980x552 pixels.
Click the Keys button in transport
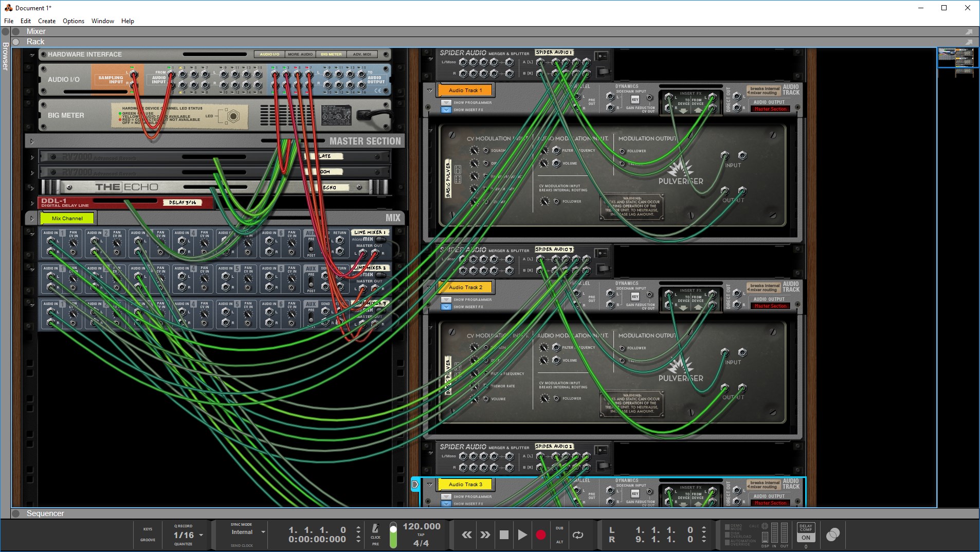point(148,529)
